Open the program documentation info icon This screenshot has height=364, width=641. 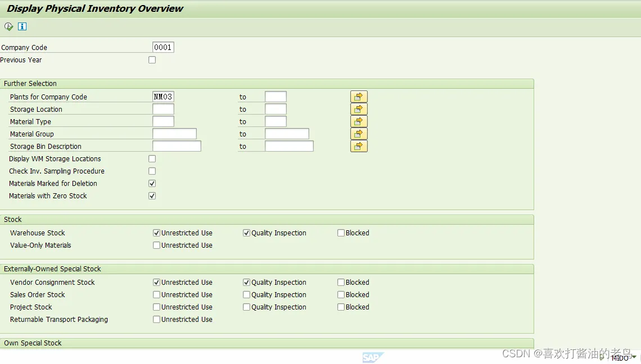pyautogui.click(x=22, y=26)
